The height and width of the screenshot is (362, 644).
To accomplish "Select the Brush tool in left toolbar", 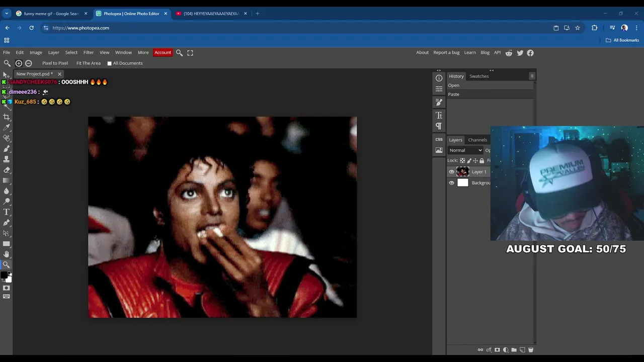I will 7,149.
